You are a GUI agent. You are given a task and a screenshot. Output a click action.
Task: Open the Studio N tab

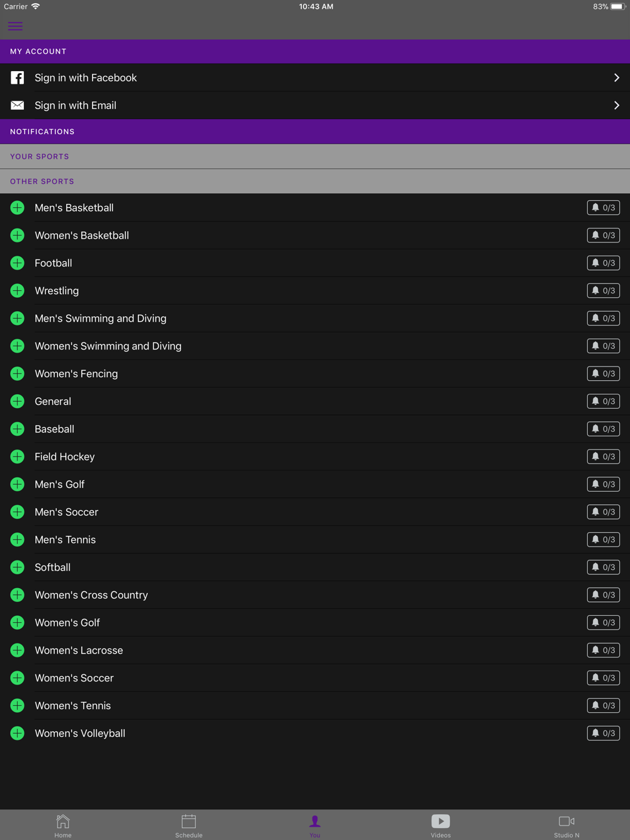point(567,826)
